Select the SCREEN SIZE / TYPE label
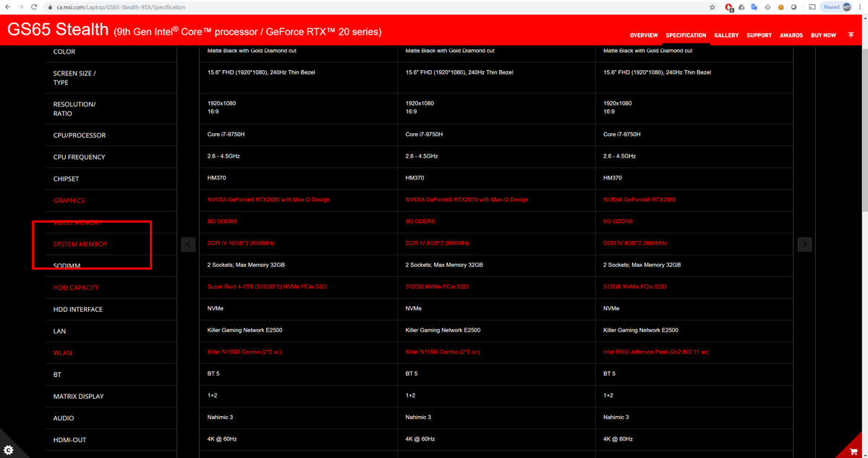 pos(75,77)
